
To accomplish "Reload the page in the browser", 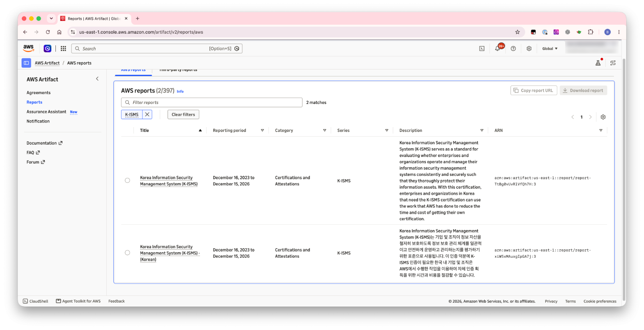I will (48, 32).
